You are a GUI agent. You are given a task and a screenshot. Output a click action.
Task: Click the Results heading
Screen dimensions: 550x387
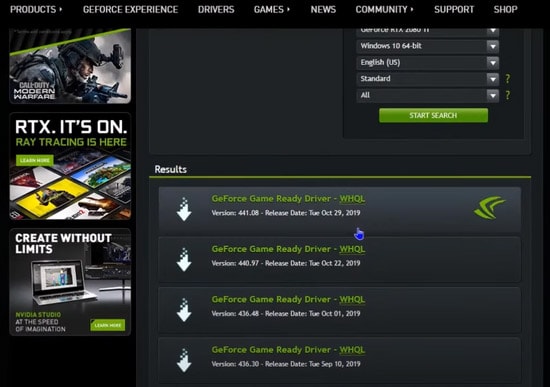point(170,169)
